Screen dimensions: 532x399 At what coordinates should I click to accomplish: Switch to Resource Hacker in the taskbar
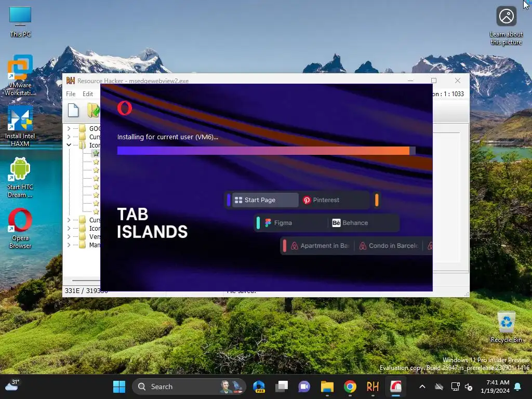click(x=373, y=387)
